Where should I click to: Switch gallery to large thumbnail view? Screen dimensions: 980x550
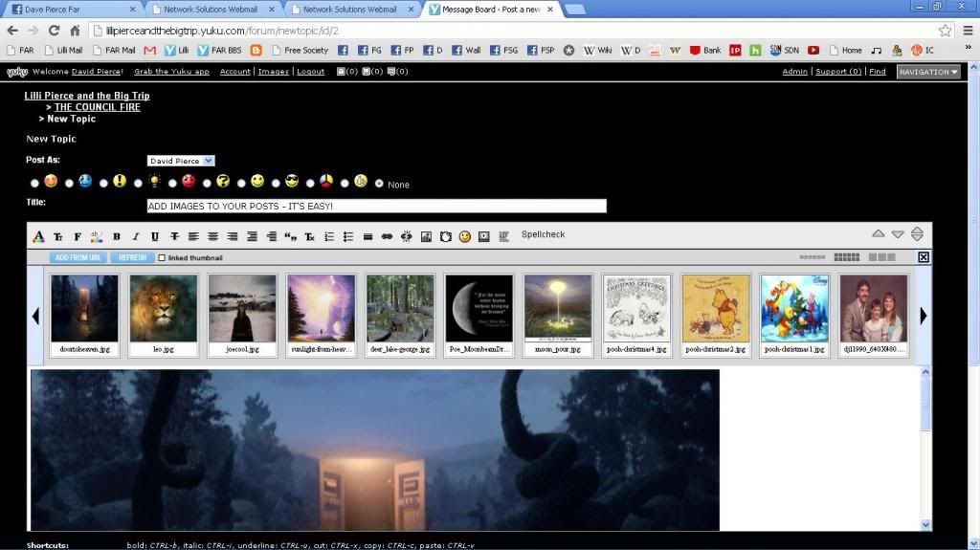point(881,257)
